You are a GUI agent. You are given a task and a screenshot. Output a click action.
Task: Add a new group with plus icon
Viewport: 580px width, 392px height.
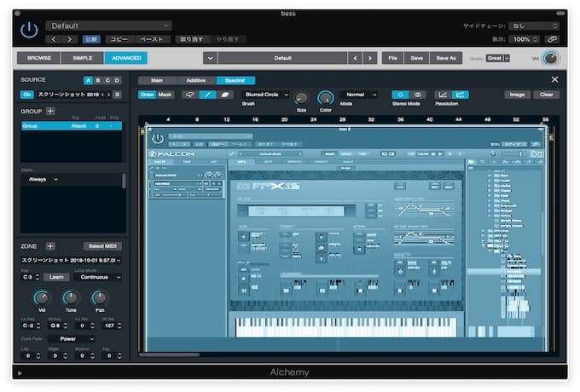49,111
